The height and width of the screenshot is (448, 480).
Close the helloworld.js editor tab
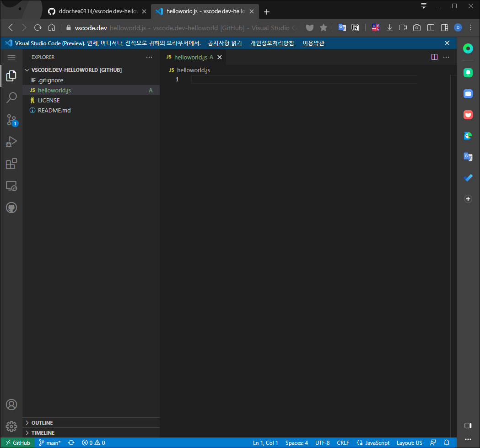tap(220, 57)
